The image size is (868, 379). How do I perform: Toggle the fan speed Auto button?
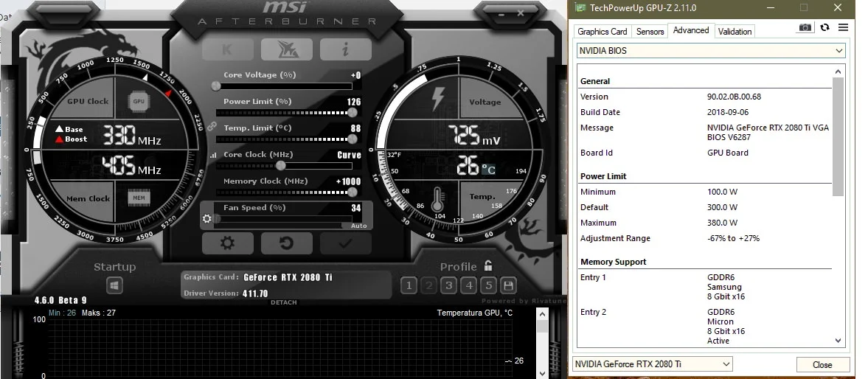pos(358,226)
